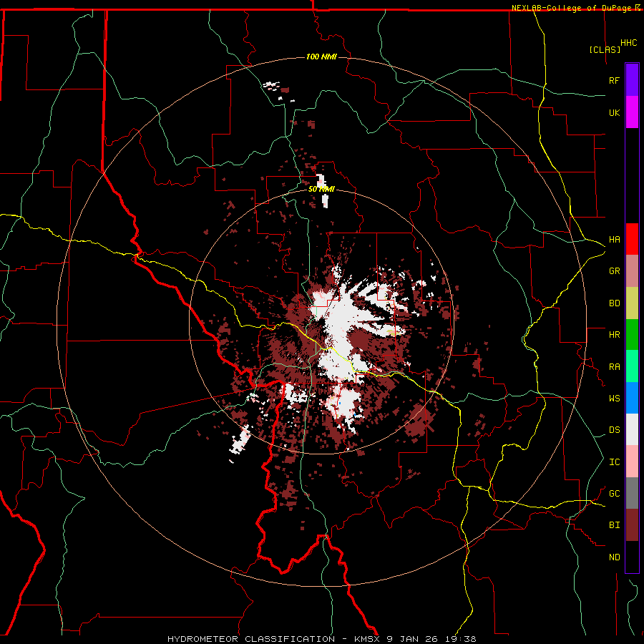Image resolution: width=644 pixels, height=644 pixels.
Task: Click the IC legend label
Action: click(614, 462)
